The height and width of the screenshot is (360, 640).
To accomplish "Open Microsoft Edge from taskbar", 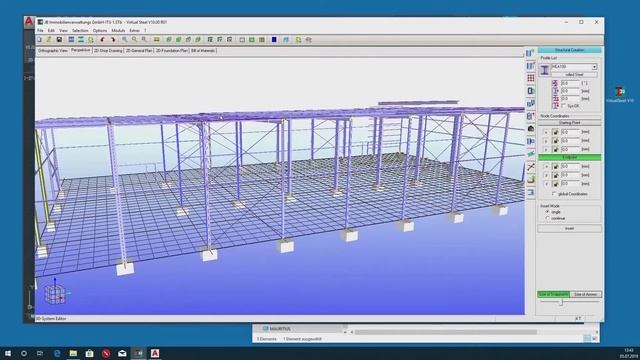I will (x=57, y=353).
